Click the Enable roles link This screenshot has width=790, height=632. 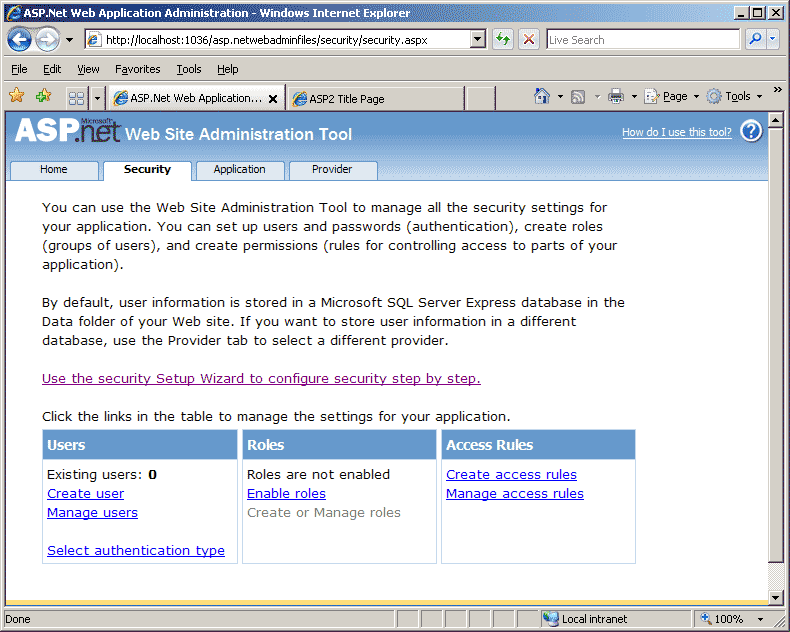(286, 493)
